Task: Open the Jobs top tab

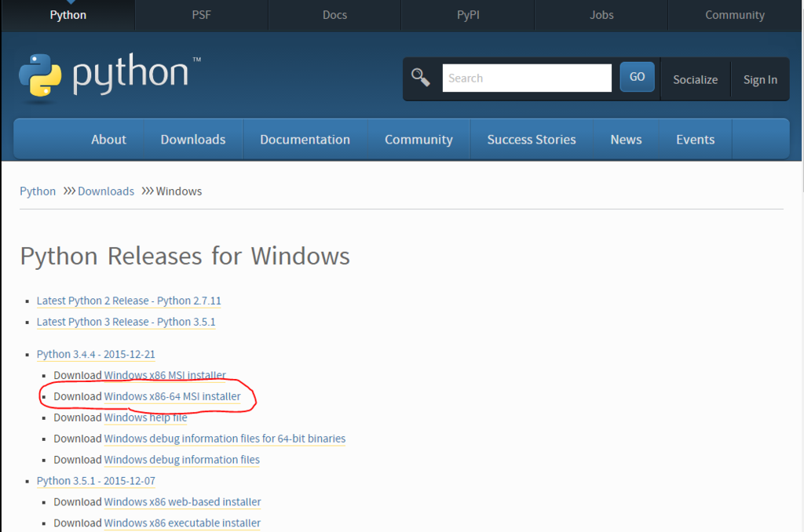Action: [601, 15]
